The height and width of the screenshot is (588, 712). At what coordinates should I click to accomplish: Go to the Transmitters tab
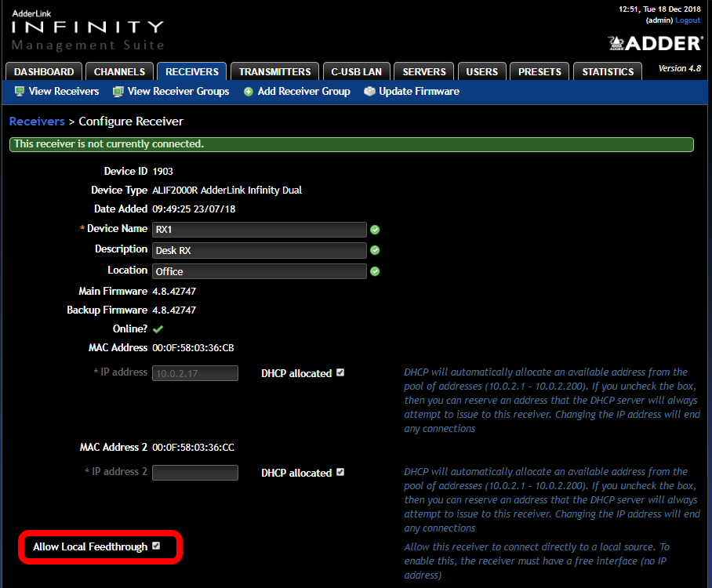[x=274, y=72]
